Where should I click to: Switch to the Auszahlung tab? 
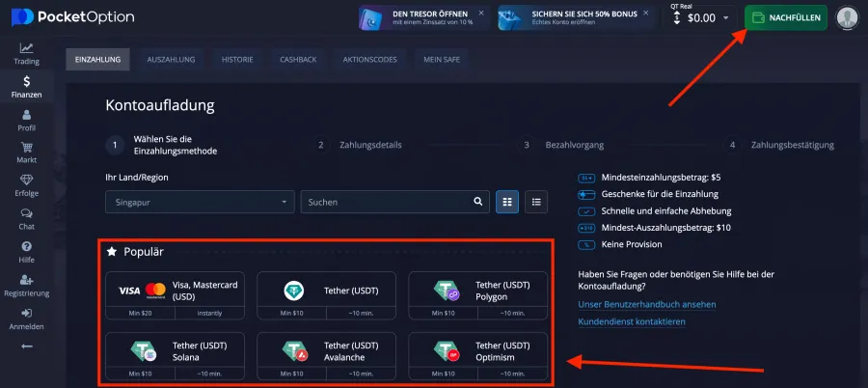click(x=171, y=59)
